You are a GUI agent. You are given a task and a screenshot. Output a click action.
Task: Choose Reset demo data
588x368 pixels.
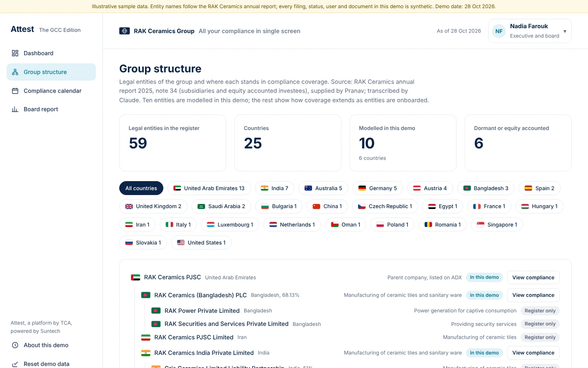coord(51,364)
